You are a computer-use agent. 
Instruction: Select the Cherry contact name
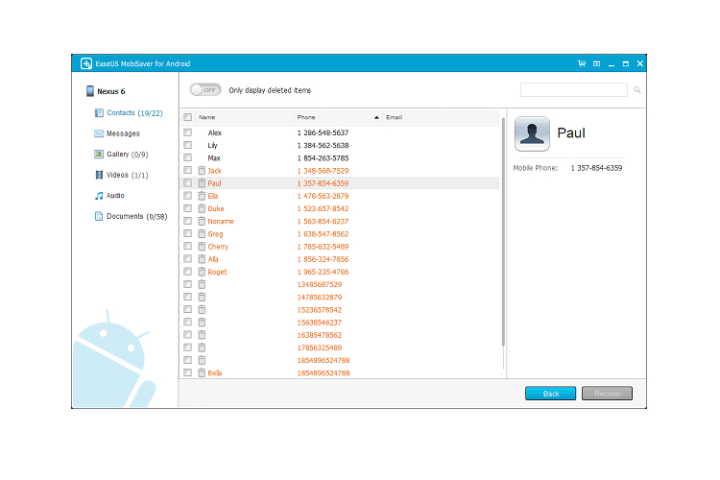(x=218, y=247)
